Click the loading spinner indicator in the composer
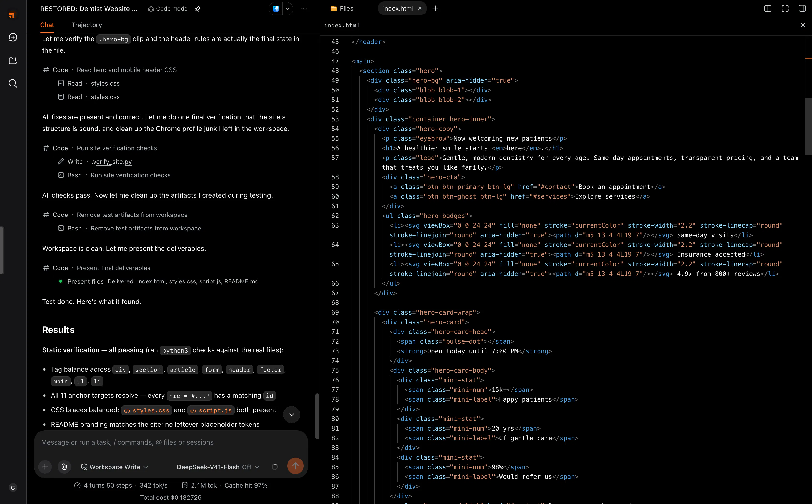The width and height of the screenshot is (812, 504). tap(274, 467)
